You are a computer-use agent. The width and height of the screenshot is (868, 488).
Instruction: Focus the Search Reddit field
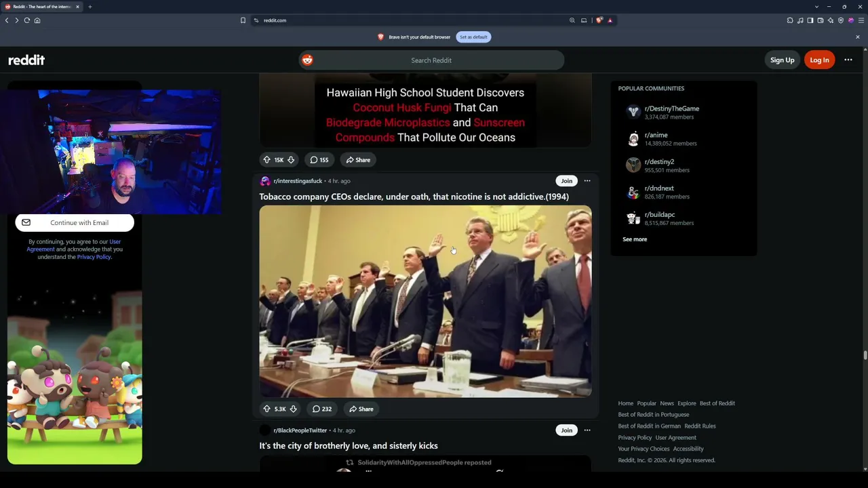coord(431,60)
